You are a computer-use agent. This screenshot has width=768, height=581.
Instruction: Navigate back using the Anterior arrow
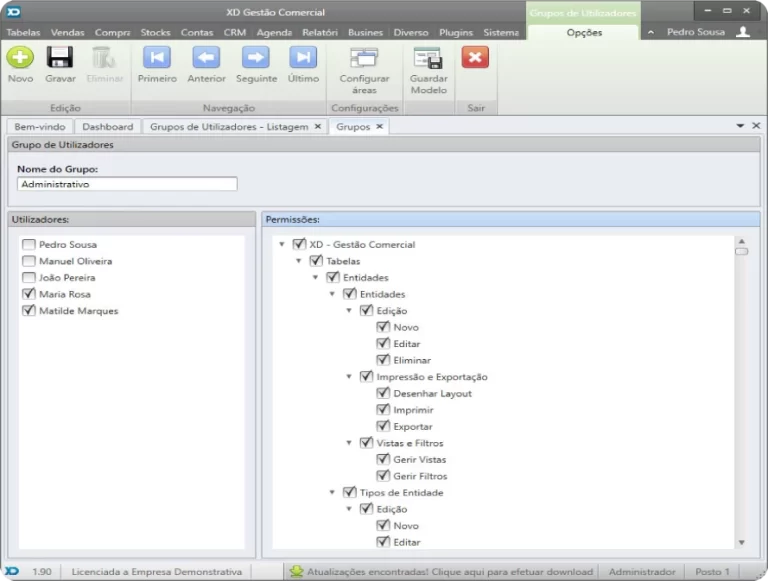206,58
